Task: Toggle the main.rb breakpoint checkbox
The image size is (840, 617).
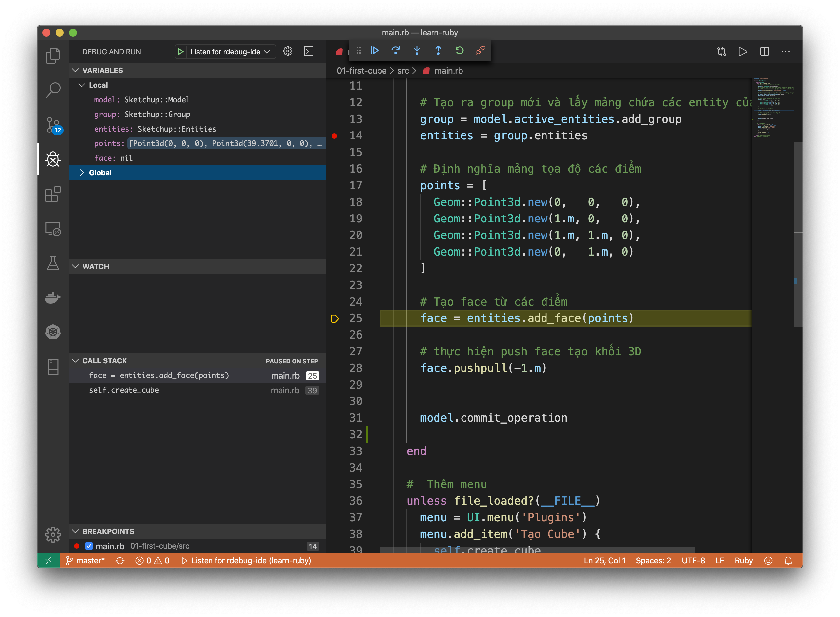Action: coord(89,546)
